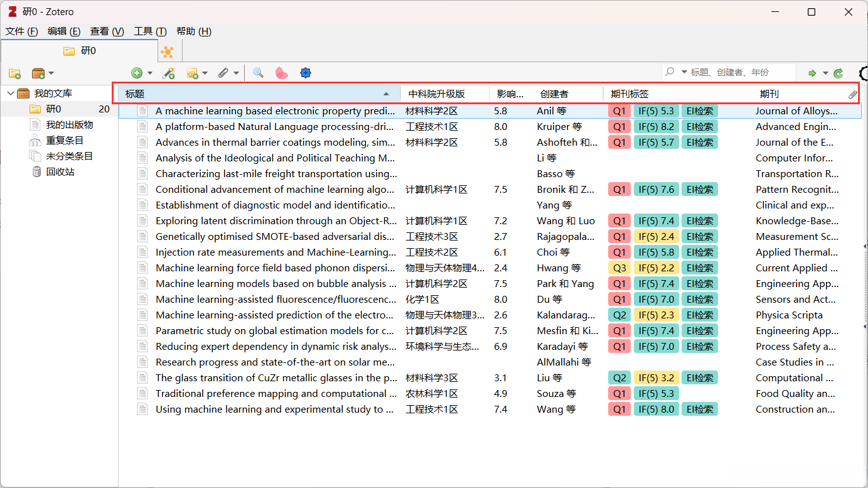Screen dimensions: 868x488
Task: Click the magic wand add-by-identifier icon
Action: [168, 73]
